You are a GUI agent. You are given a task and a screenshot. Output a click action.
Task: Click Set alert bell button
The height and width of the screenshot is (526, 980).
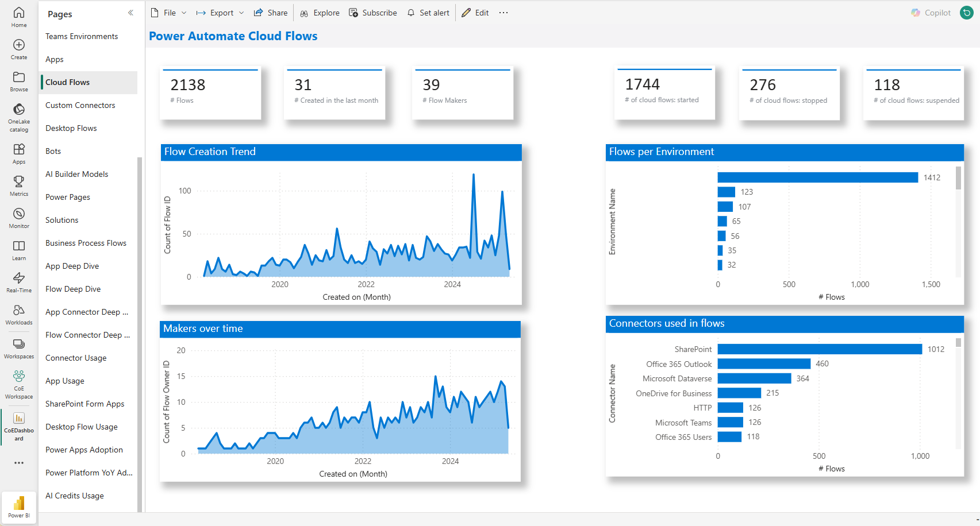point(428,13)
